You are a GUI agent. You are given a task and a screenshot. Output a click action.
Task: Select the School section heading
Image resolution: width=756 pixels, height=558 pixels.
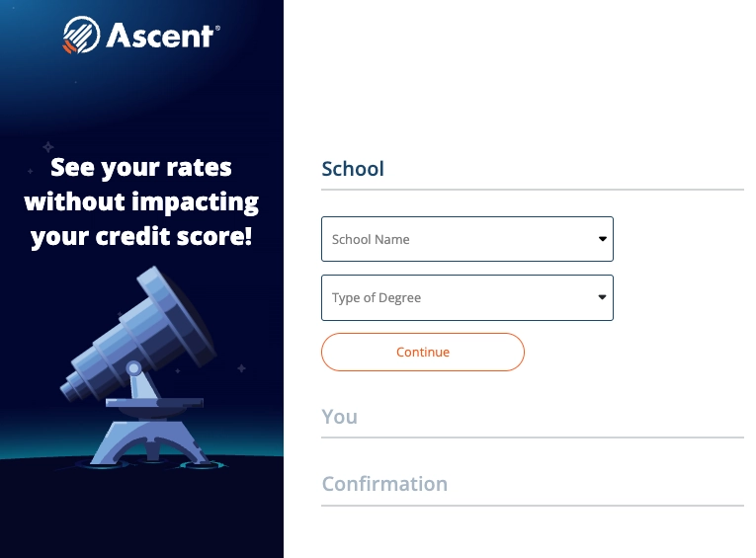(353, 169)
